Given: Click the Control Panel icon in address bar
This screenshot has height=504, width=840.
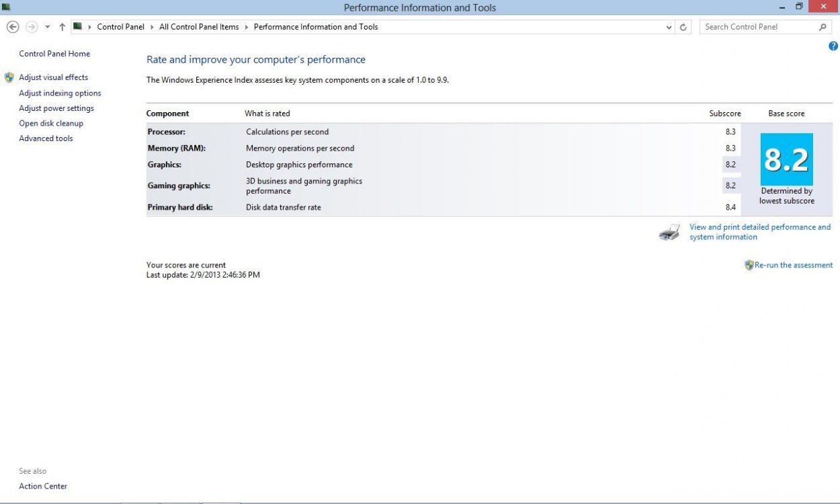Looking at the screenshot, I should tap(78, 27).
